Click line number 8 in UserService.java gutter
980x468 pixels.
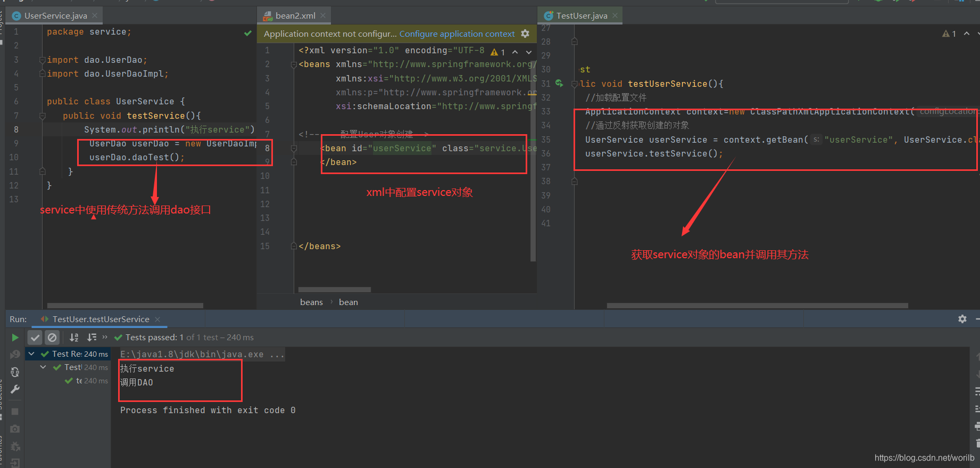16,129
